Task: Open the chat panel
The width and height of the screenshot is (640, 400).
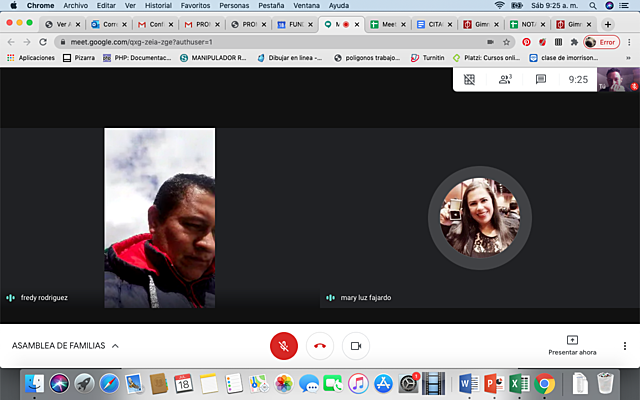Action: [541, 79]
